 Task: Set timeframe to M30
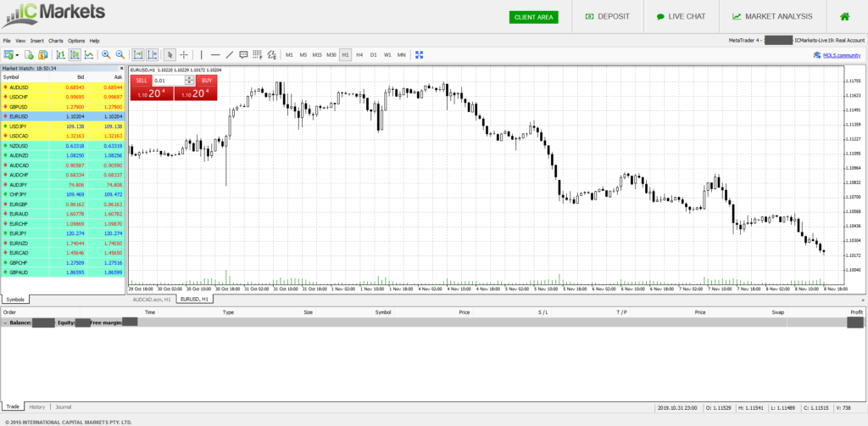pos(331,55)
